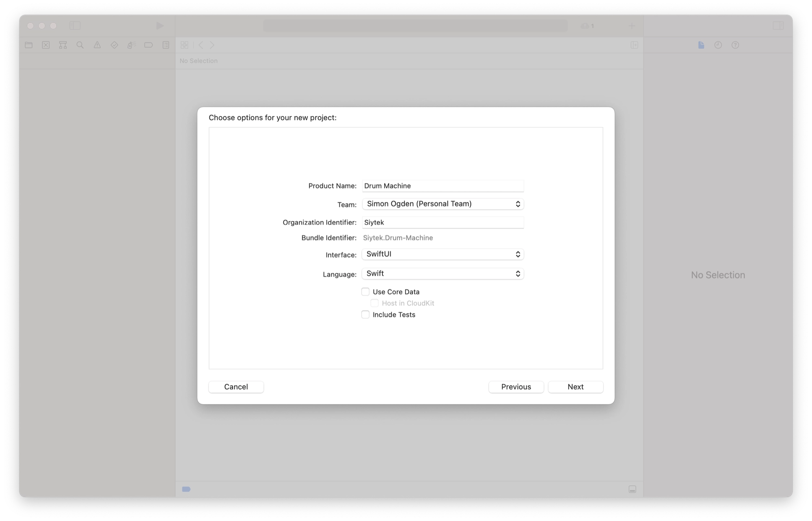Enable the Use Core Data checkbox
This screenshot has width=812, height=521.
coord(365,292)
